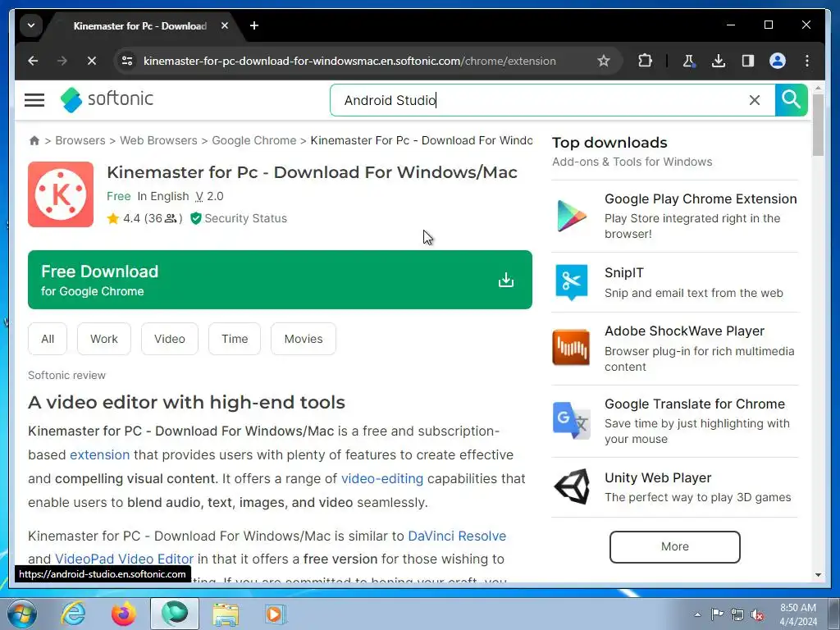
Task: Open Google Translate for Chrome icon
Action: (x=571, y=421)
